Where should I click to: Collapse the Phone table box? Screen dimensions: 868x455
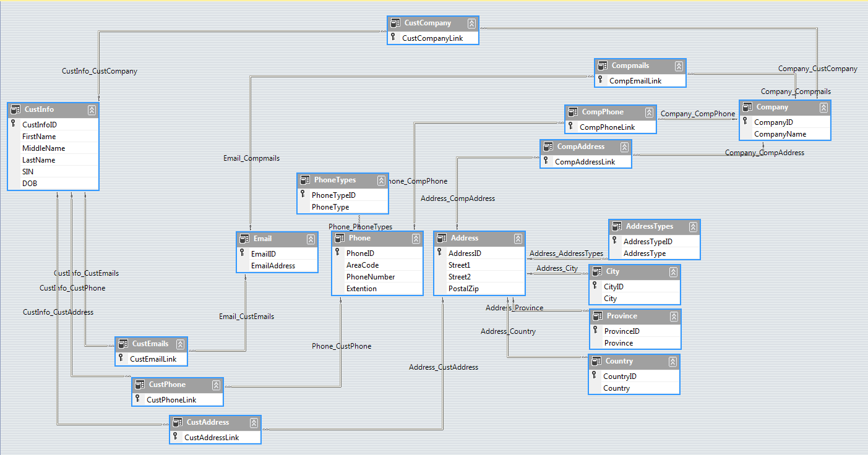[x=416, y=239]
